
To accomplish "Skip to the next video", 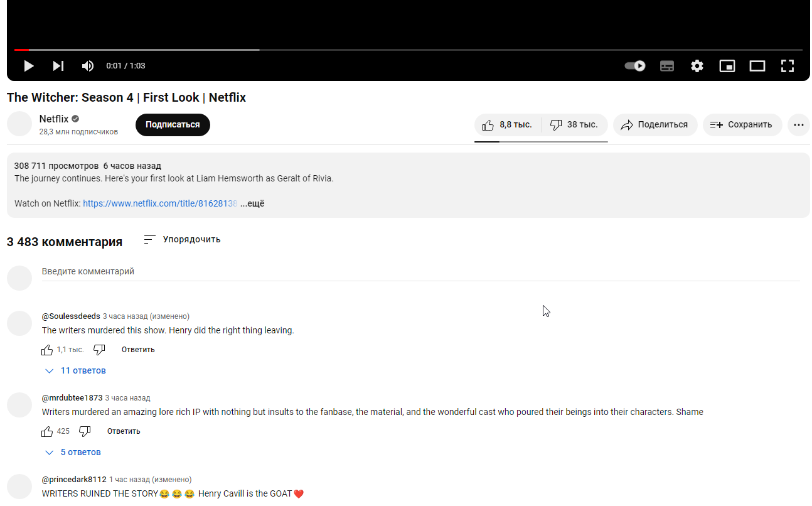I will click(58, 66).
